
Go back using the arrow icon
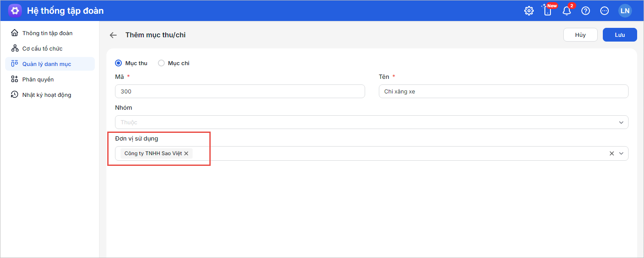[x=113, y=35]
